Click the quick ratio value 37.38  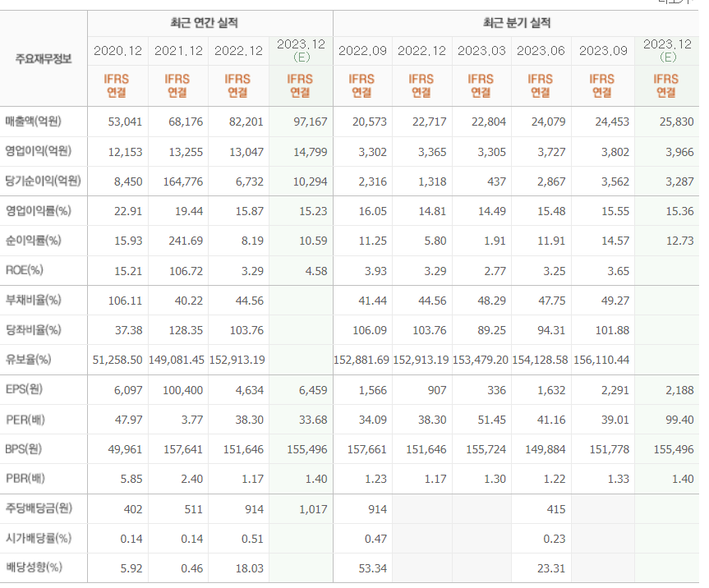pos(128,331)
